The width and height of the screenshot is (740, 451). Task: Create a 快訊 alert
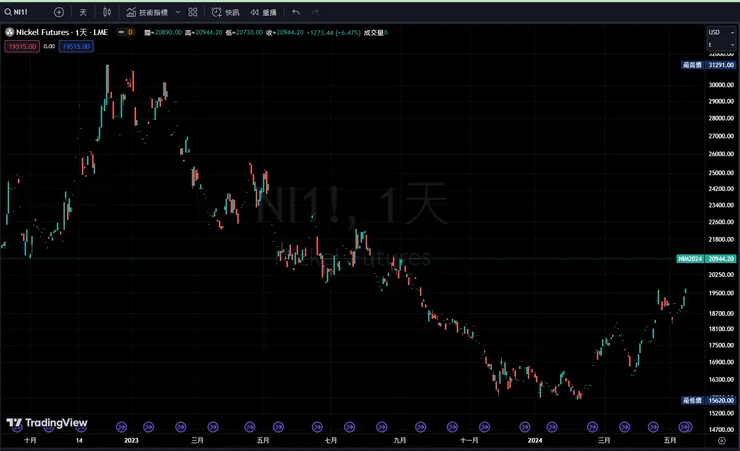pos(226,12)
